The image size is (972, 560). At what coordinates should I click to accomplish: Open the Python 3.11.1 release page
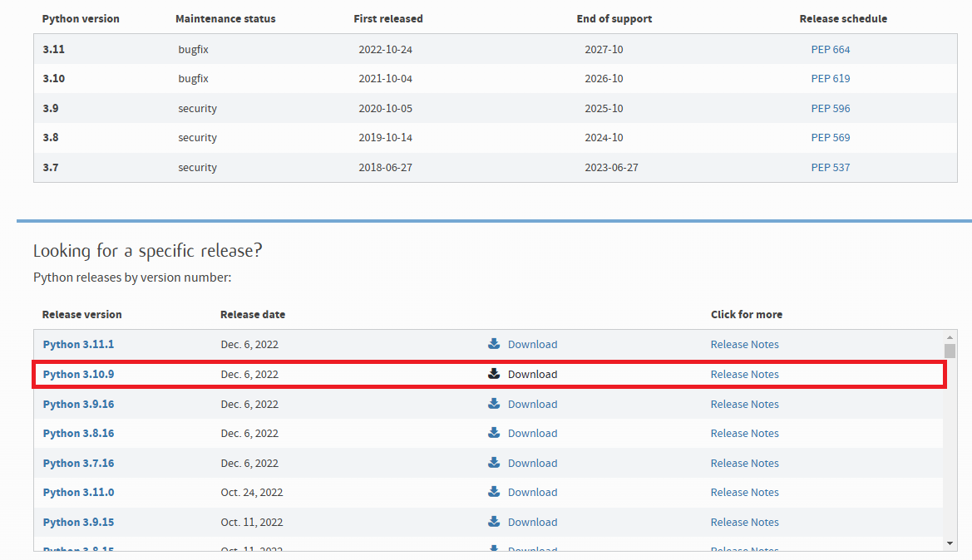[78, 345]
